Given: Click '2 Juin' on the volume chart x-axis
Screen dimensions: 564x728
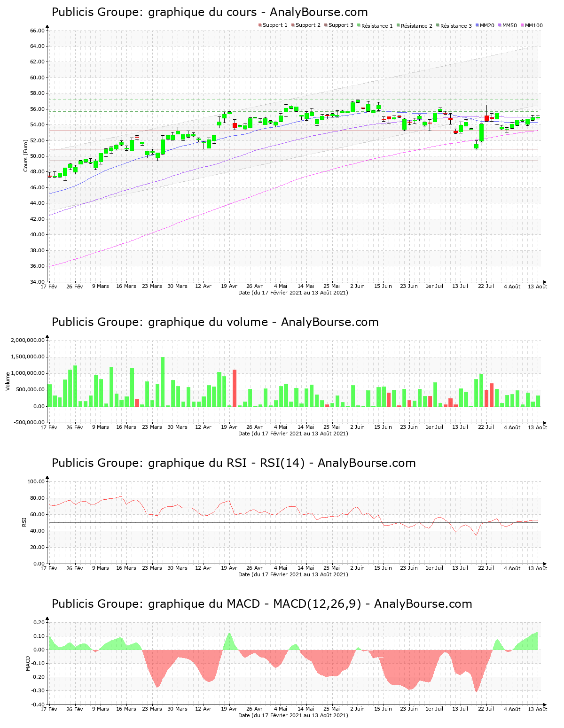Looking at the screenshot, I should tap(357, 427).
